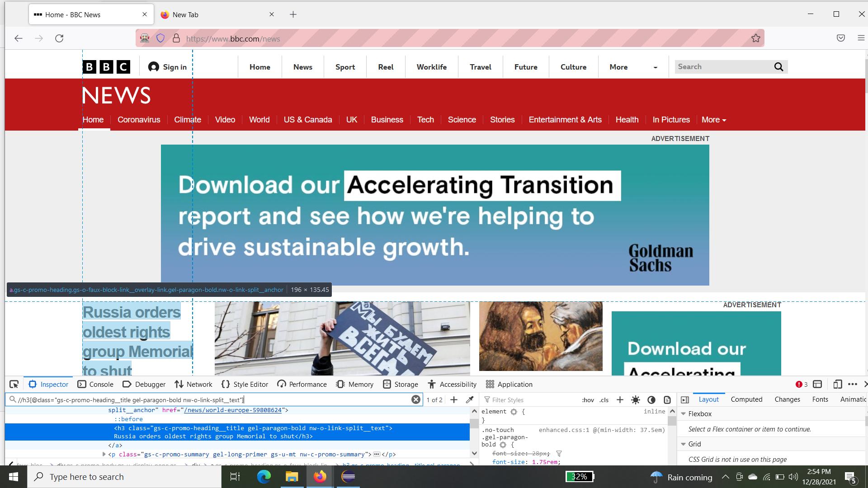Expand the gs-c-promo-summary paragraph node
Image resolution: width=868 pixels, height=488 pixels.
pyautogui.click(x=104, y=454)
